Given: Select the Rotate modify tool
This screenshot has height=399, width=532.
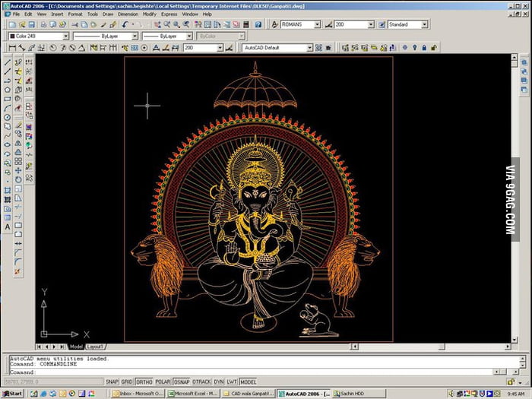Looking at the screenshot, I should tap(18, 179).
